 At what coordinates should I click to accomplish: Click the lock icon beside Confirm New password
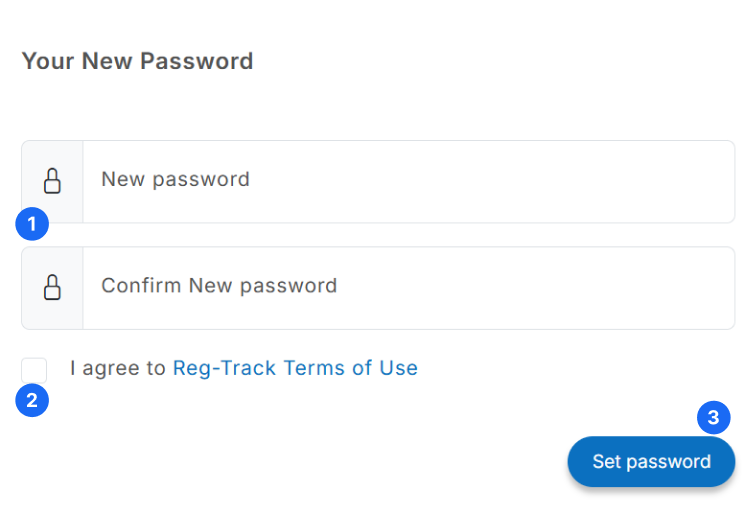click(x=52, y=288)
